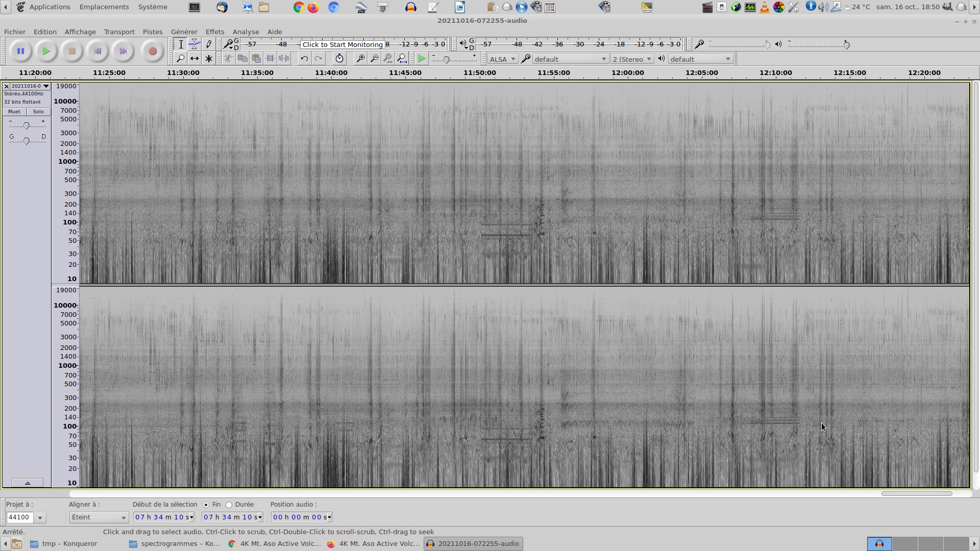980x551 pixels.
Task: Select the Multi-tool asterisk icon
Action: (x=209, y=59)
